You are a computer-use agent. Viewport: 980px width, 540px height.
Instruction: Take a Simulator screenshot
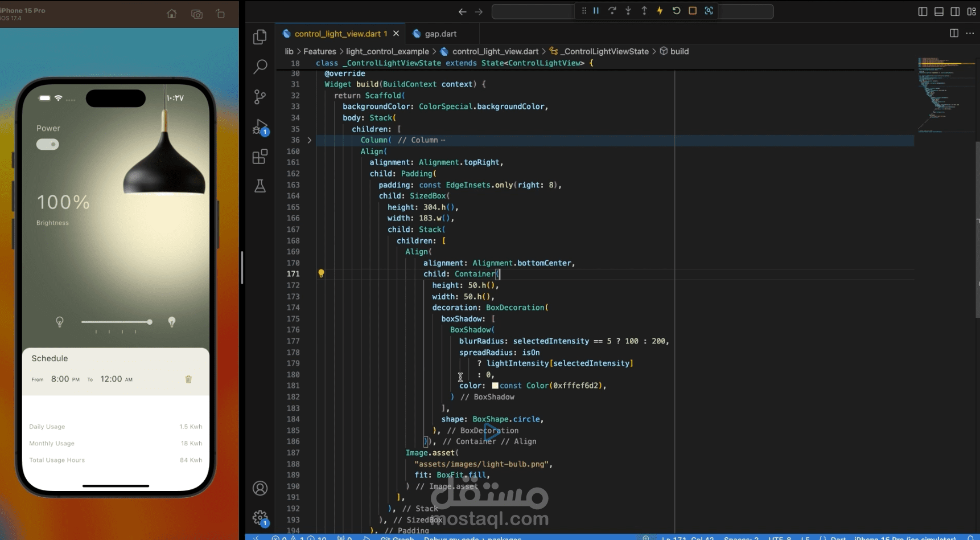pyautogui.click(x=196, y=14)
